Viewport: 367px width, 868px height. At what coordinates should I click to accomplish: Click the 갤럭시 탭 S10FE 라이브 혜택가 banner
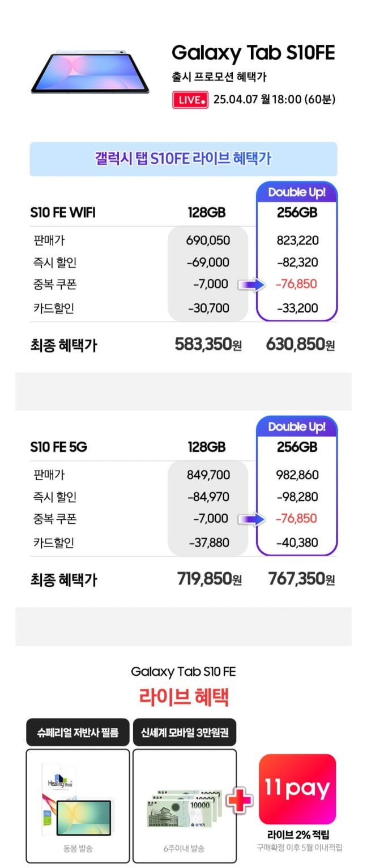(183, 159)
